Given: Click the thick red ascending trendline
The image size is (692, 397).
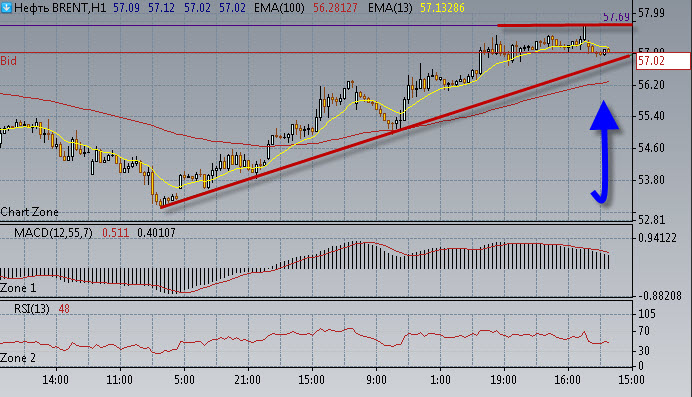Looking at the screenshot, I should click(x=396, y=131).
